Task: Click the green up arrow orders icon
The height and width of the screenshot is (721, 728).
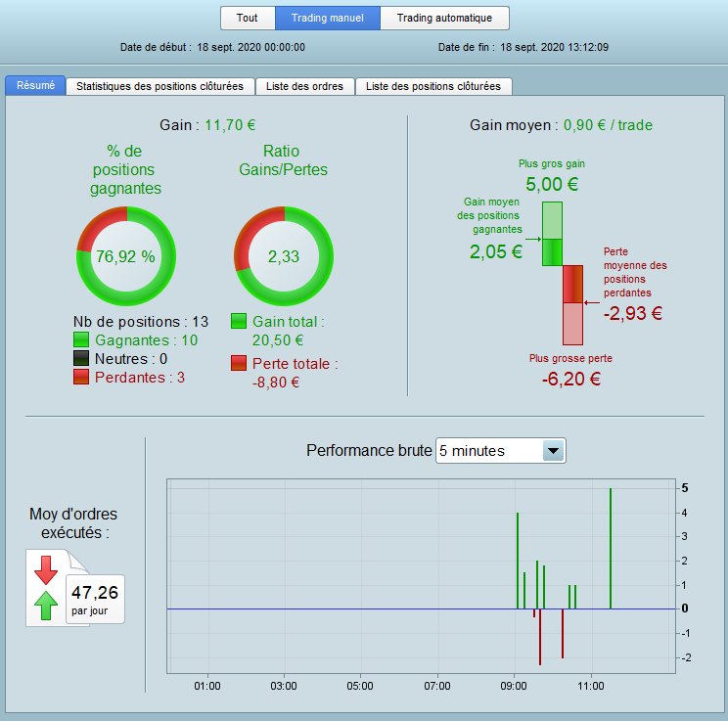Action: 46,606
